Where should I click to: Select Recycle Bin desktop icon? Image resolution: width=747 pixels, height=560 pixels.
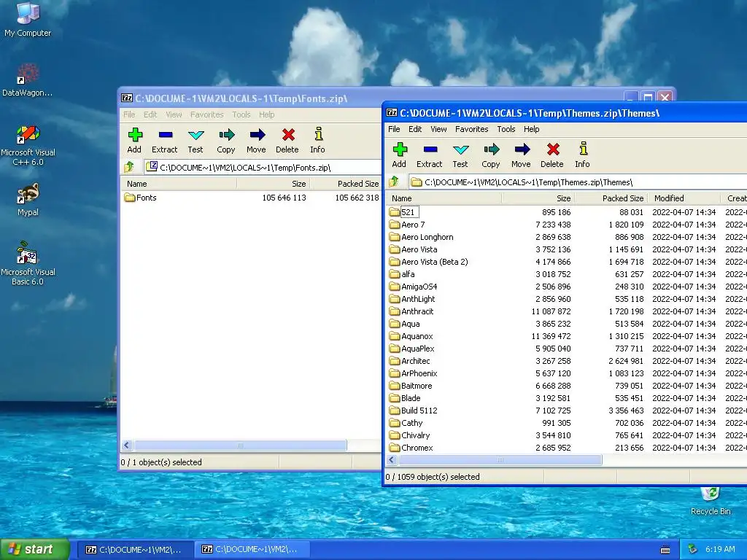click(x=711, y=501)
